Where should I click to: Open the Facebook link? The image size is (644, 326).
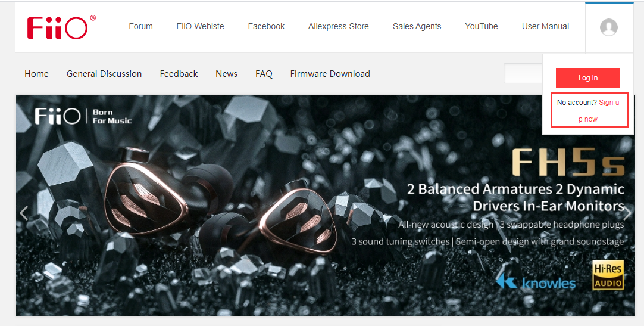266,27
